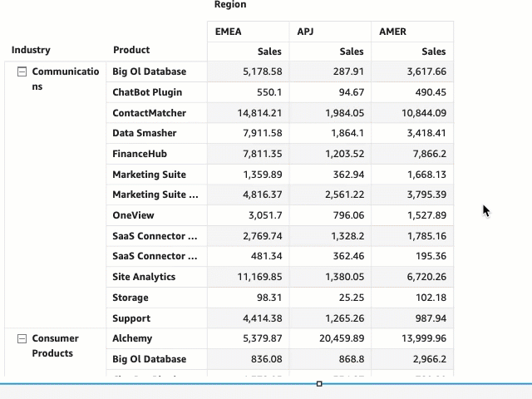Select the ContactMatcher product row label
This screenshot has height=399, width=532.
pos(150,113)
